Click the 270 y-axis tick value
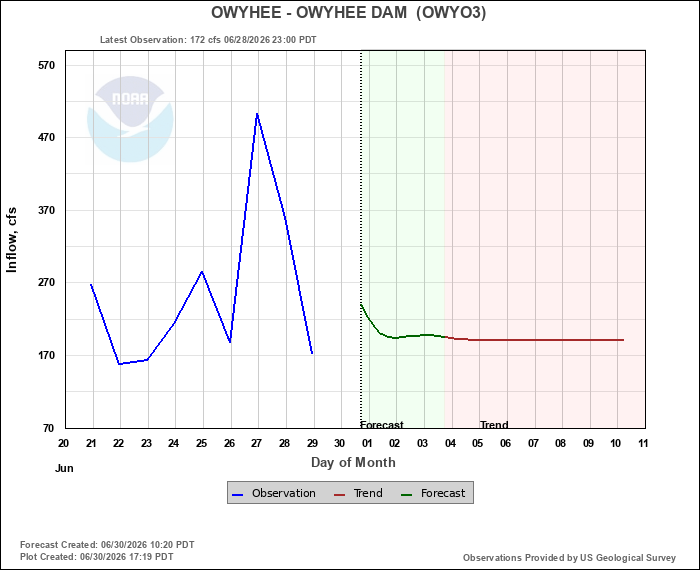 46,283
